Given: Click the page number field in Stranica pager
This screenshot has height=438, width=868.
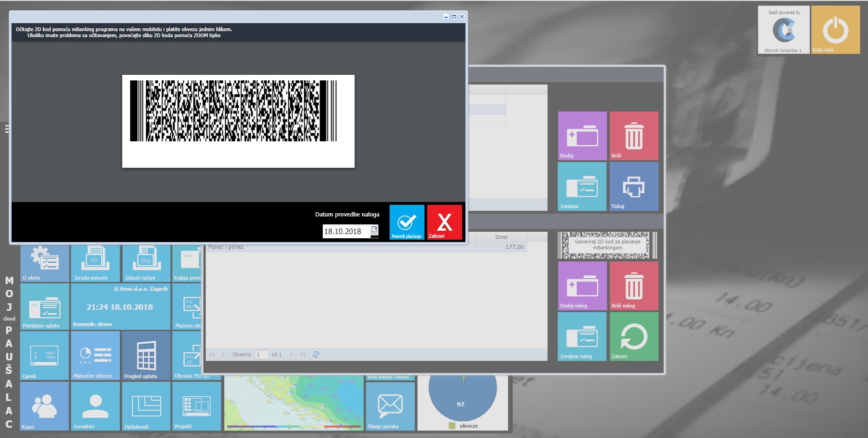Looking at the screenshot, I should [262, 354].
